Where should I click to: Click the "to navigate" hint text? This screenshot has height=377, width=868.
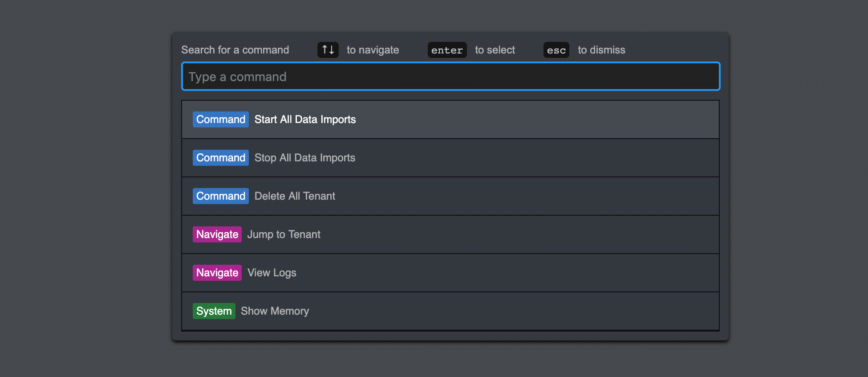click(x=373, y=50)
